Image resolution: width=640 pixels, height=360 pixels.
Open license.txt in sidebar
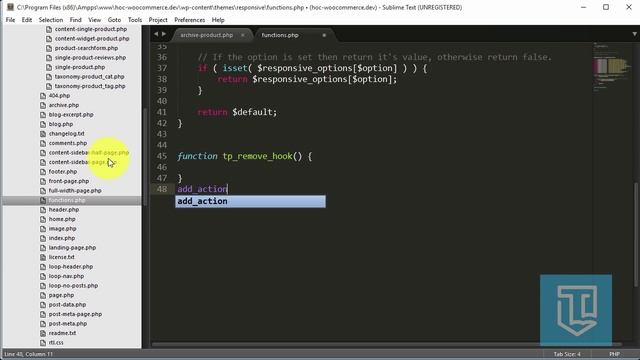[x=62, y=257]
